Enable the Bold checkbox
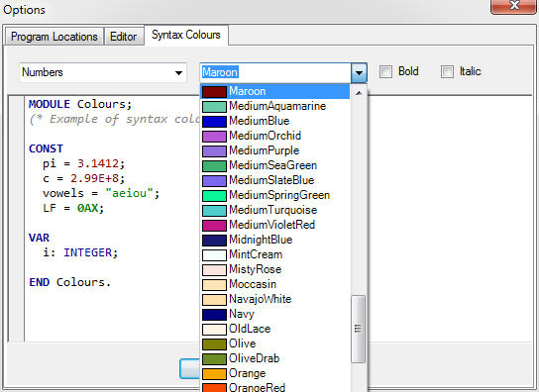539x392 pixels. (385, 72)
